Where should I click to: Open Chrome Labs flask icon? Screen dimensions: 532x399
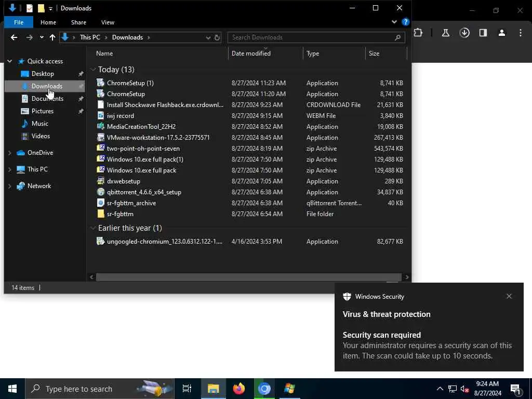(445, 33)
